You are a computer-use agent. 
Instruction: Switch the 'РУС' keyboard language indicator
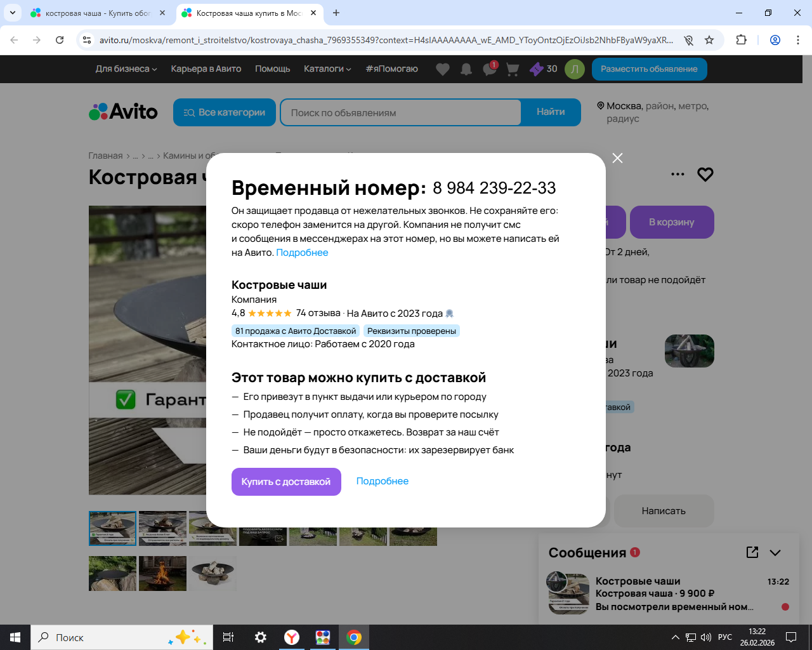[725, 637]
